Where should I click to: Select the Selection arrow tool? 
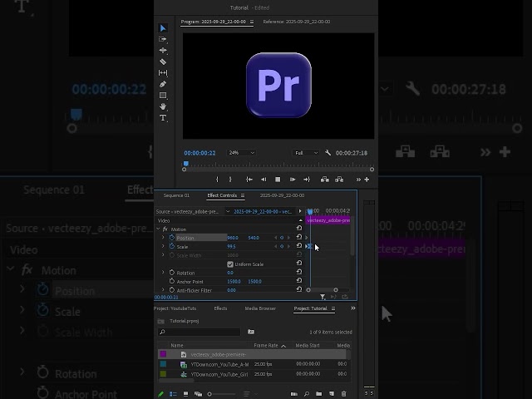[x=163, y=28]
